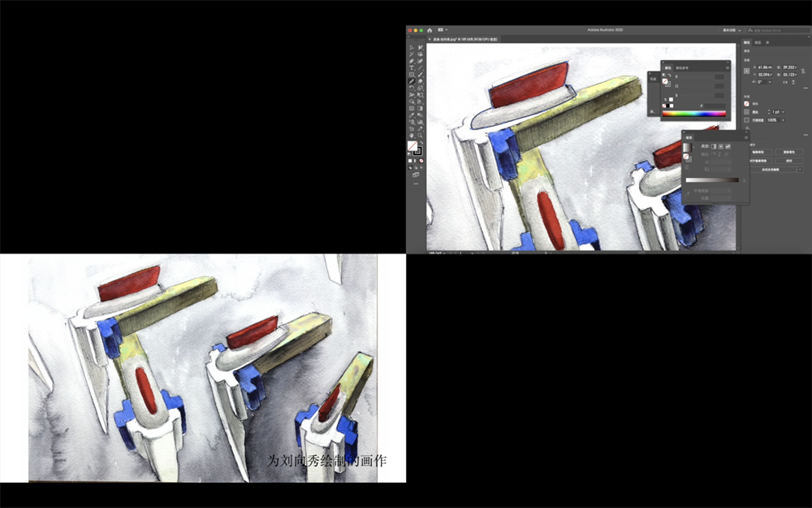Select the Perspective Grid tool
The width and height of the screenshot is (812, 508).
[x=420, y=102]
